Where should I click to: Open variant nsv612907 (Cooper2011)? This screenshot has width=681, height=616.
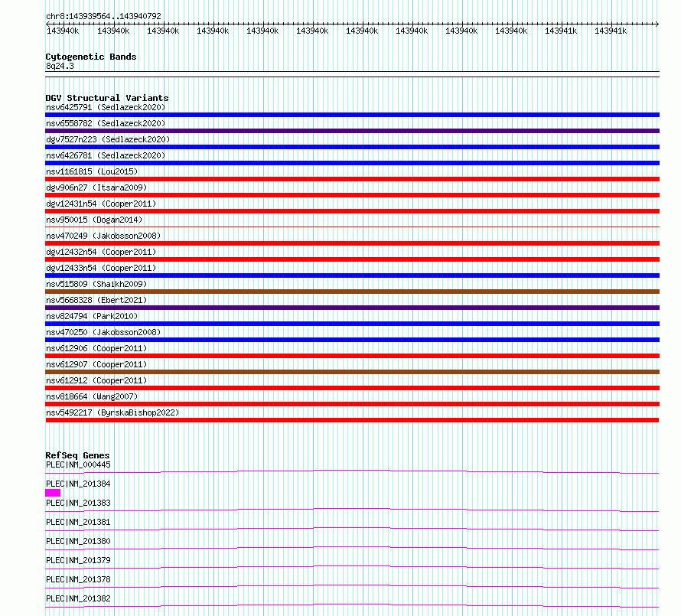[x=96, y=364]
